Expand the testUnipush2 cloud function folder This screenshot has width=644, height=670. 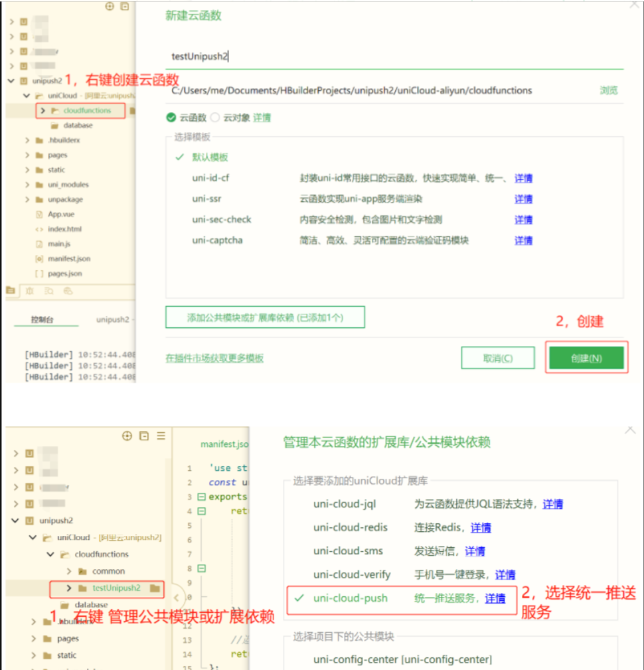pyautogui.click(x=69, y=588)
